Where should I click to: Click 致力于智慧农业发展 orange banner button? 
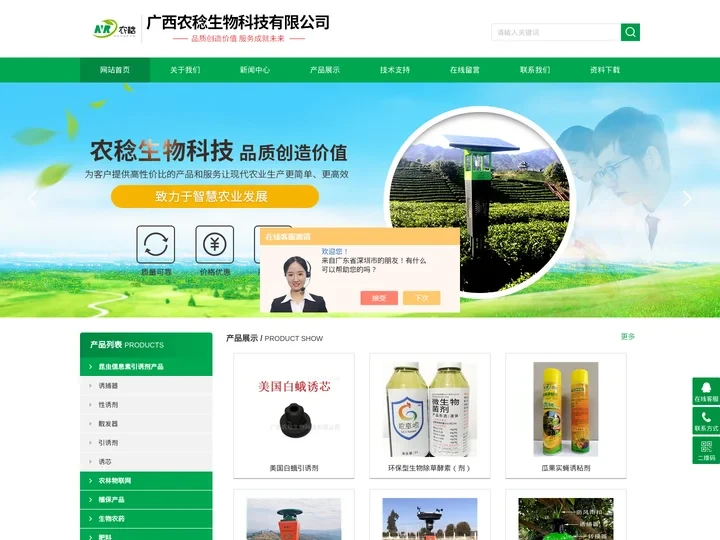[x=215, y=197]
